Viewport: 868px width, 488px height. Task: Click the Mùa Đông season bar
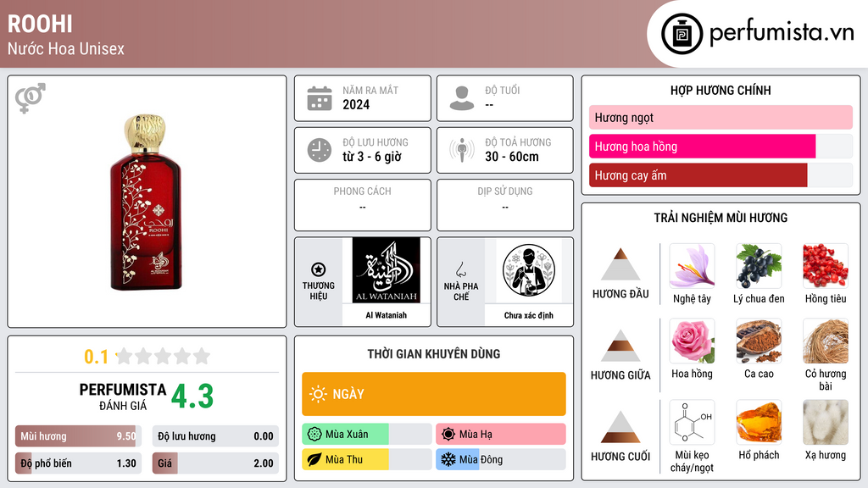point(501,459)
